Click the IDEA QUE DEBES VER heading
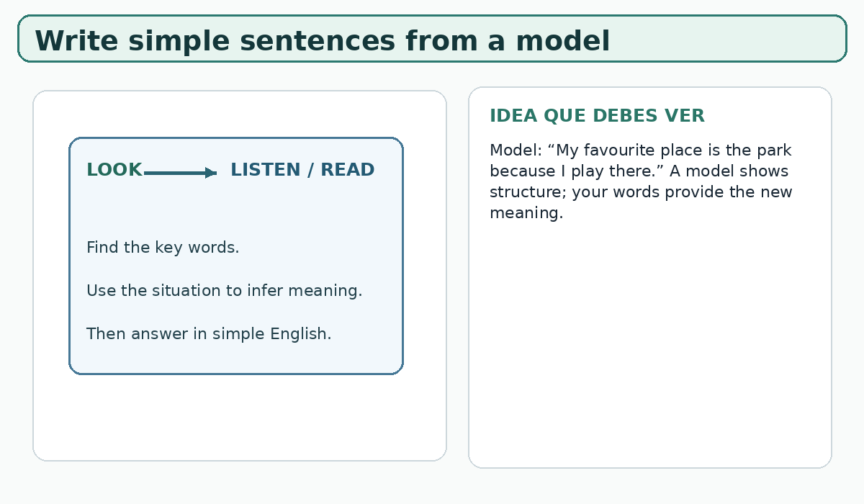864x504 pixels. pyautogui.click(x=597, y=116)
